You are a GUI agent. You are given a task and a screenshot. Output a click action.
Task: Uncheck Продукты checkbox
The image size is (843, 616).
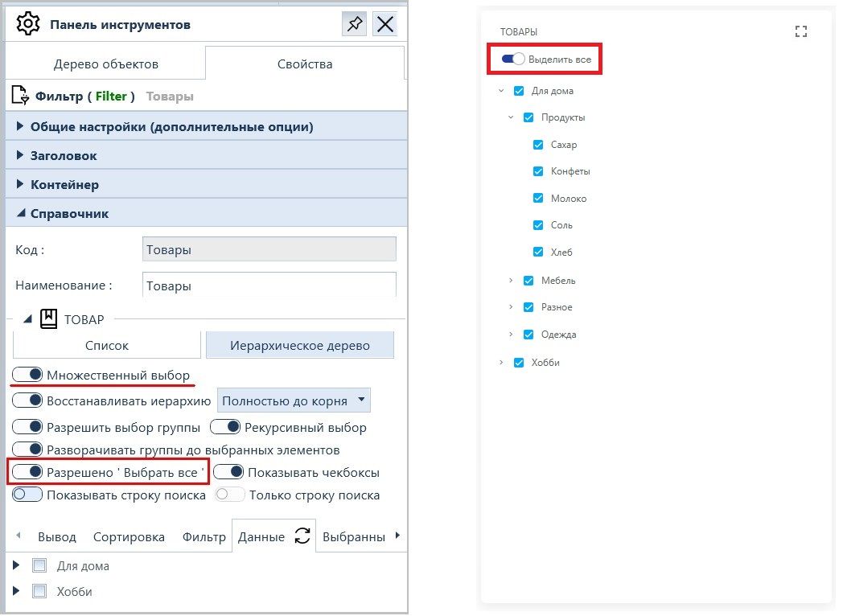click(528, 117)
